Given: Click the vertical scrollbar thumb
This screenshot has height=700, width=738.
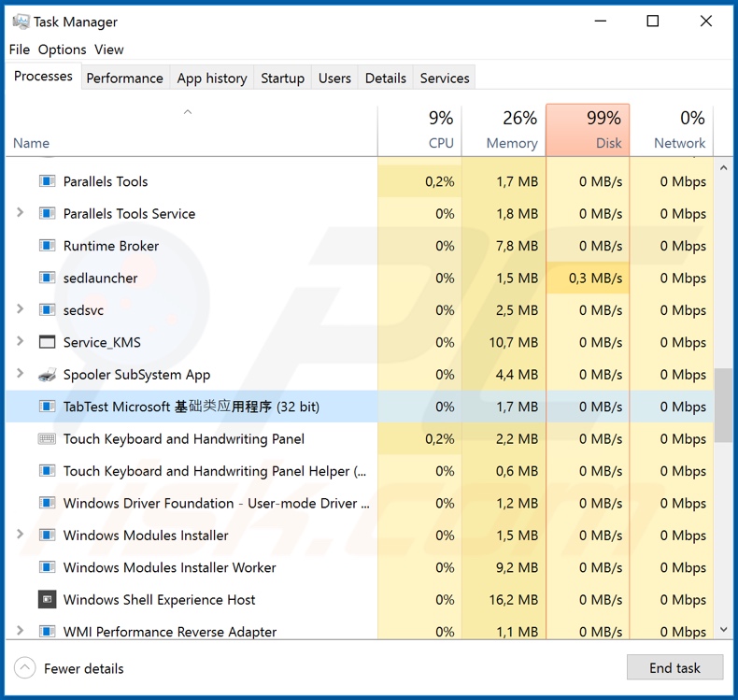Looking at the screenshot, I should point(723,405).
